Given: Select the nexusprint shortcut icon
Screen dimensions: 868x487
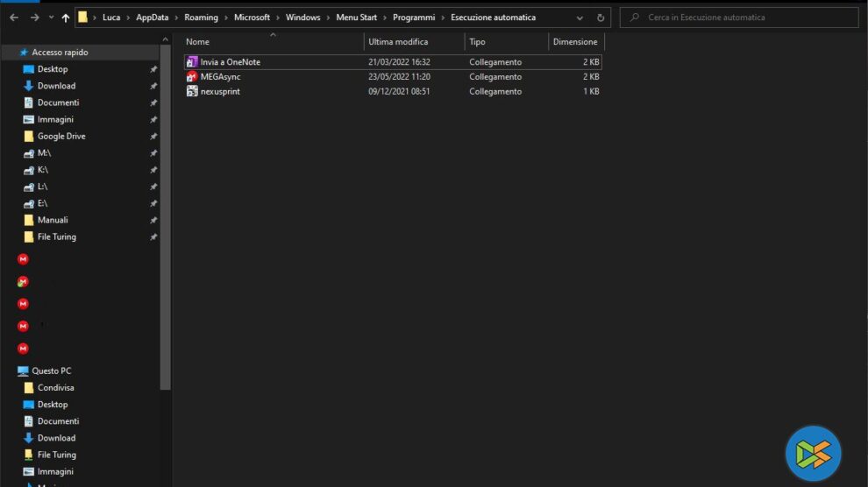Looking at the screenshot, I should [x=191, y=91].
